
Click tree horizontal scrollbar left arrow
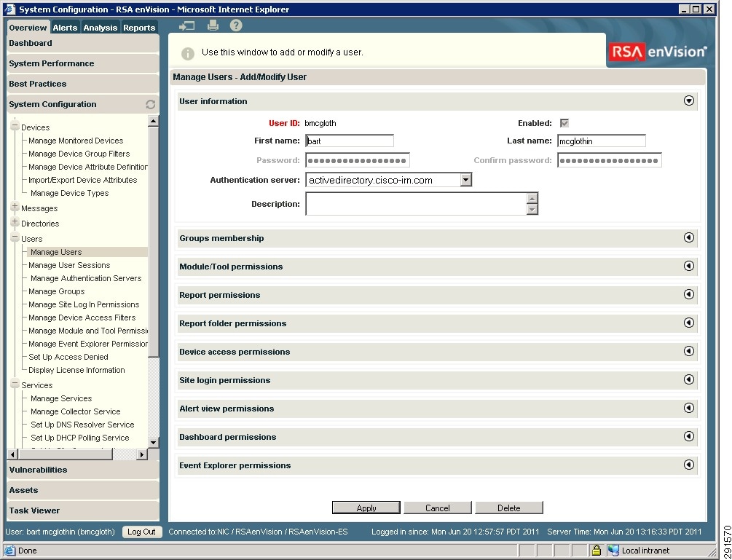pyautogui.click(x=13, y=454)
